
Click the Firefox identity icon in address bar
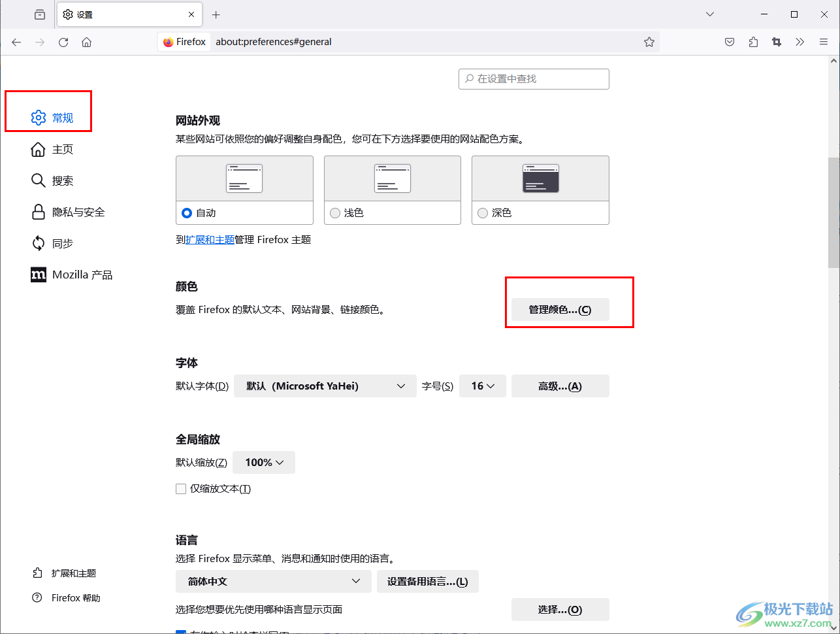point(185,42)
